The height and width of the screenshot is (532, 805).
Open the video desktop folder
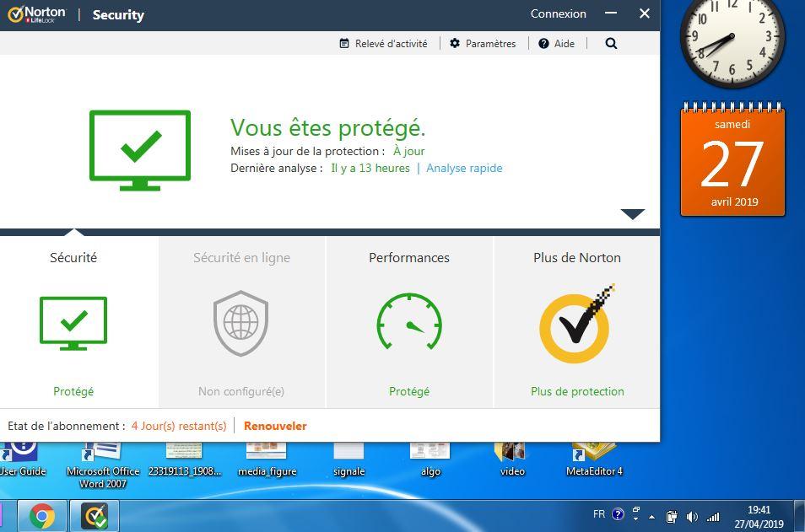tap(512, 459)
